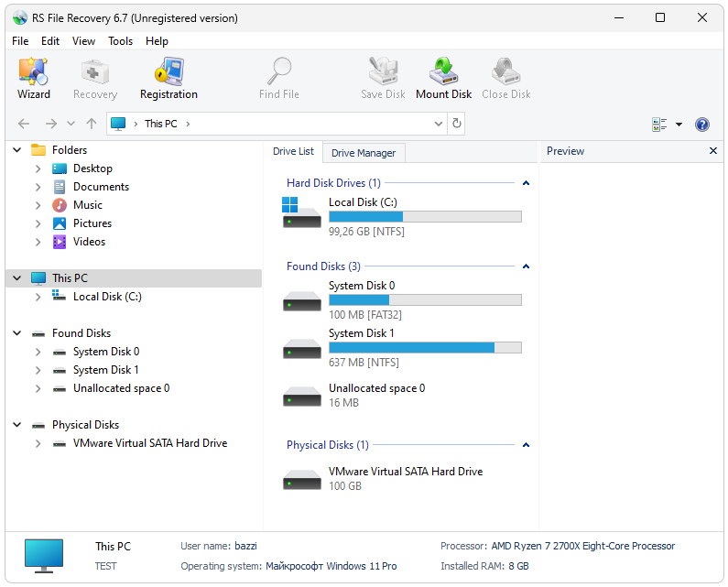728x587 pixels.
Task: Close the Preview panel
Action: (x=713, y=151)
